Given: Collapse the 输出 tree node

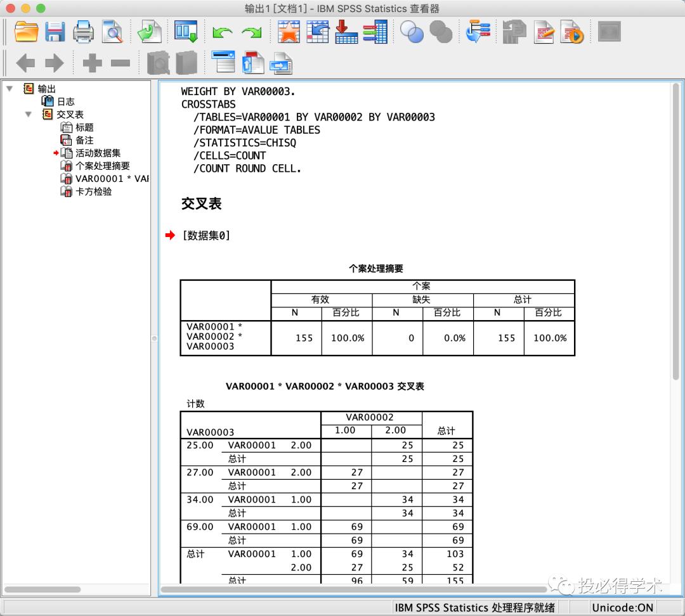Looking at the screenshot, I should [9, 89].
